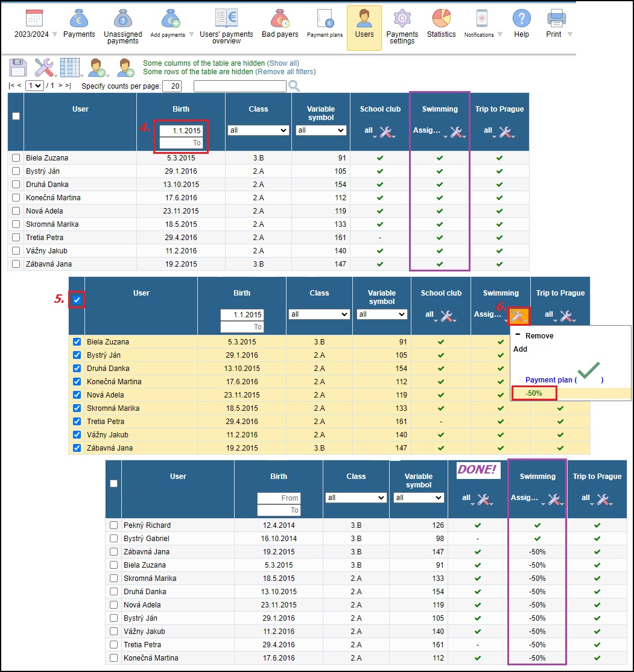This screenshot has width=634, height=672.
Task: Open the Payments money bag icon
Action: (x=79, y=19)
